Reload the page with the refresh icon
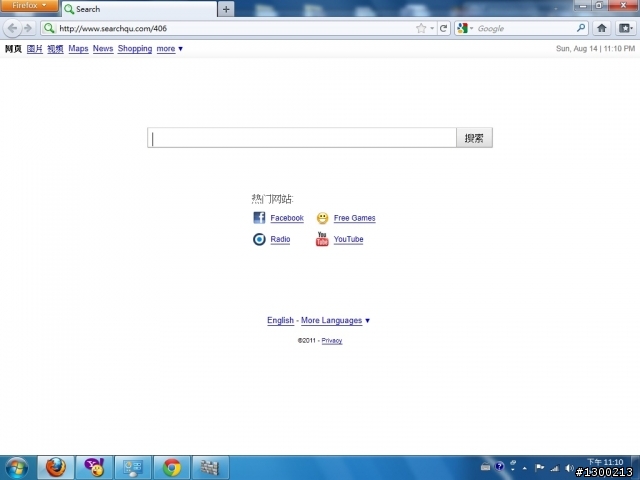This screenshot has width=640, height=480. 443,28
